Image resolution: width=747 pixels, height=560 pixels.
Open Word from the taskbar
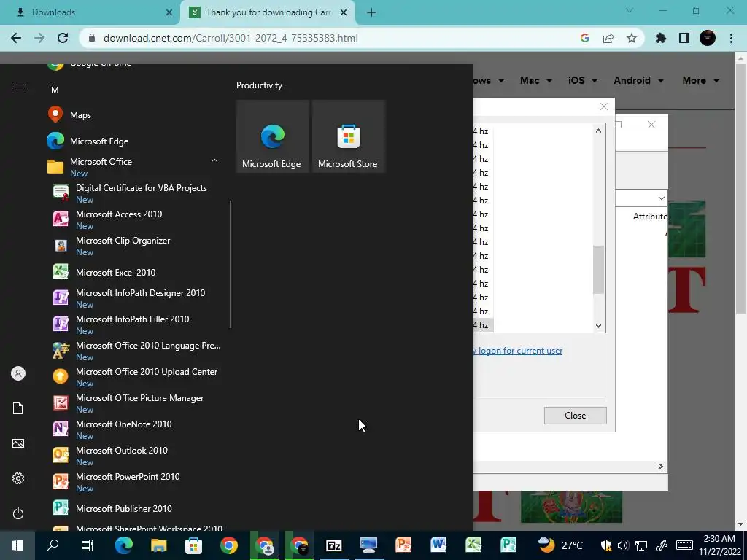coord(438,545)
